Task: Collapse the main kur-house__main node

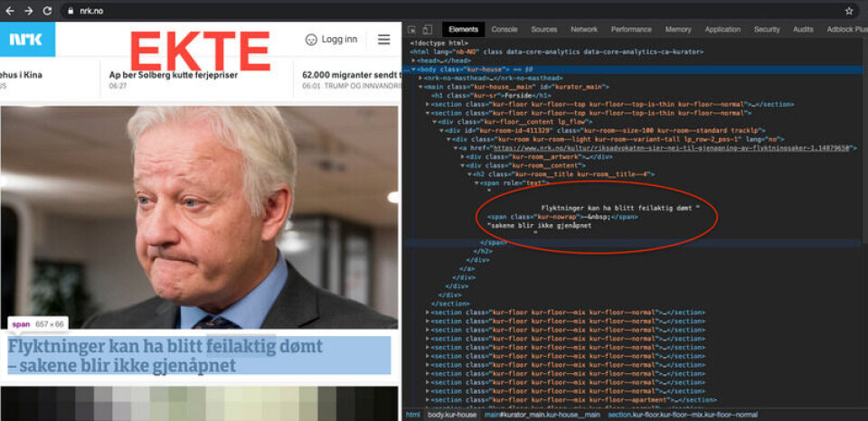Action: pos(420,87)
